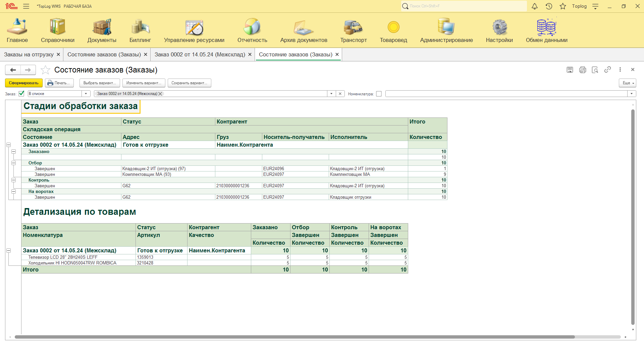This screenshot has height=344, width=644.
Task: Open the Настройки gear icon
Action: pos(499,27)
